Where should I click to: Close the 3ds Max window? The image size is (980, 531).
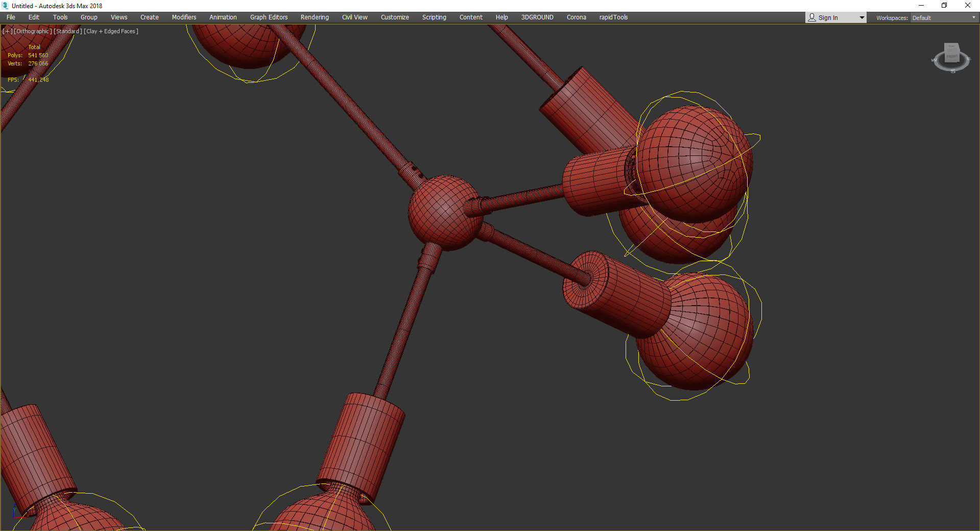click(x=968, y=6)
